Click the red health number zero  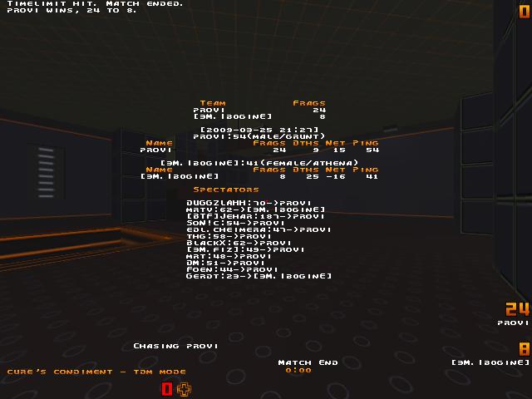(x=167, y=389)
